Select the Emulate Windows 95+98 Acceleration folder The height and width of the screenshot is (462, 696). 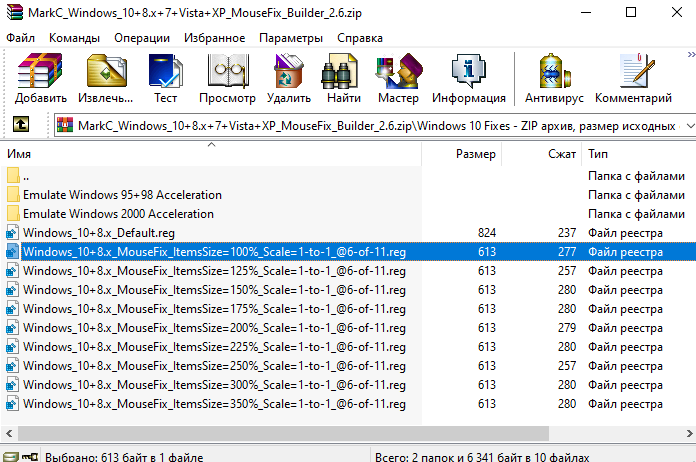(x=122, y=195)
